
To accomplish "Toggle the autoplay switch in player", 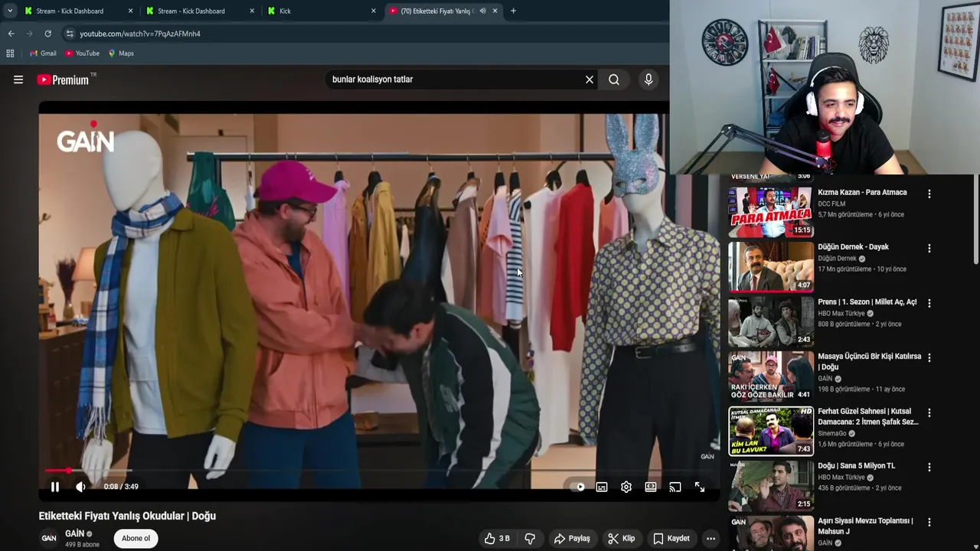I will [577, 487].
